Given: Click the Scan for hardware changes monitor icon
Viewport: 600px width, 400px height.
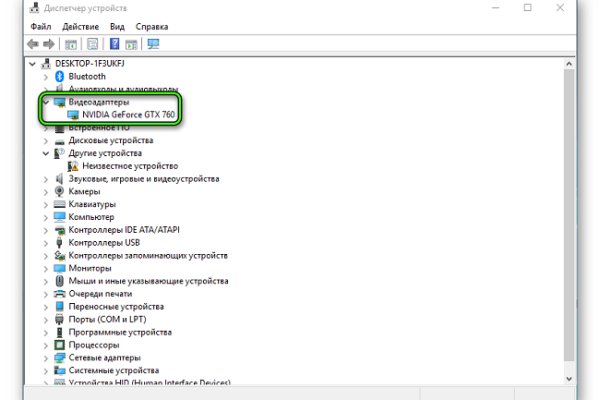Looking at the screenshot, I should (153, 44).
